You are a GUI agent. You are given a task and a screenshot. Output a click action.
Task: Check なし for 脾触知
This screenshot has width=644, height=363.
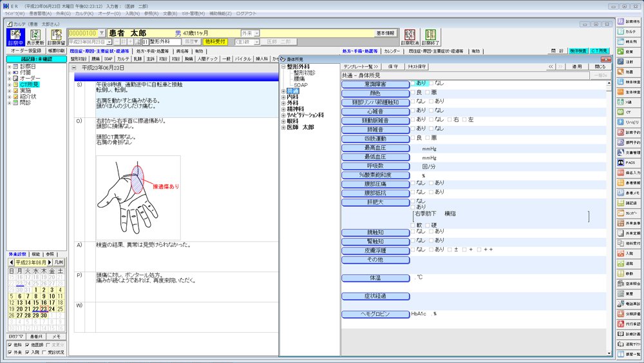(413, 232)
